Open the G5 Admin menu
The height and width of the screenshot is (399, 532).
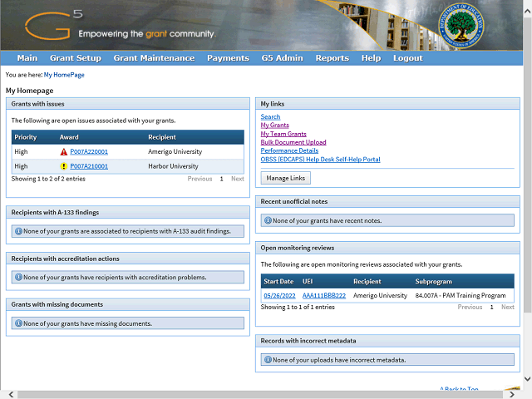(282, 58)
